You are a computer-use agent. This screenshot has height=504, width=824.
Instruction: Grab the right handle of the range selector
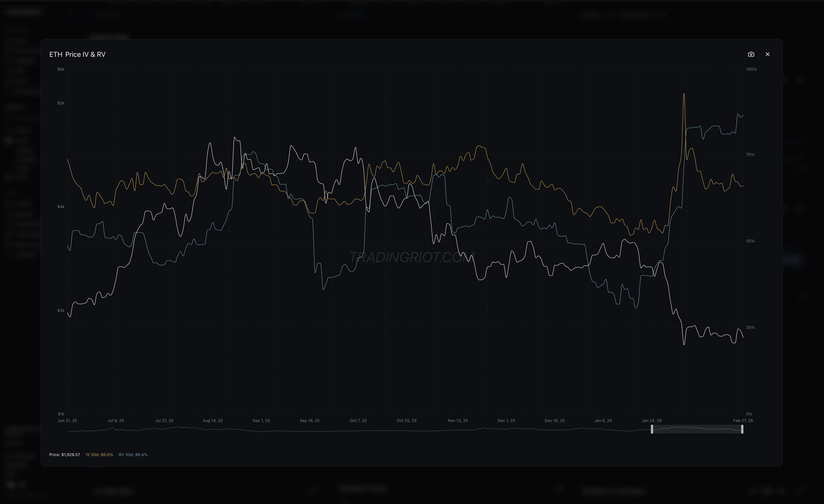tap(742, 429)
